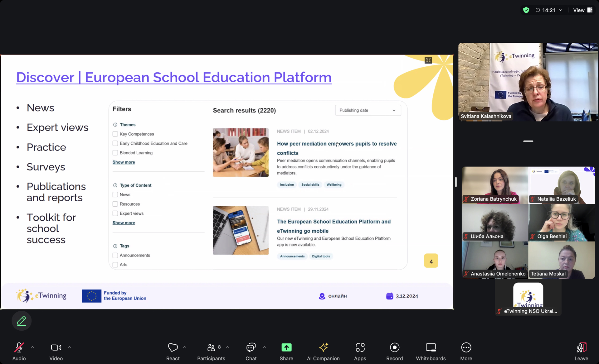Check the Key Competences checkbox
The image size is (599, 364).
[x=115, y=134]
